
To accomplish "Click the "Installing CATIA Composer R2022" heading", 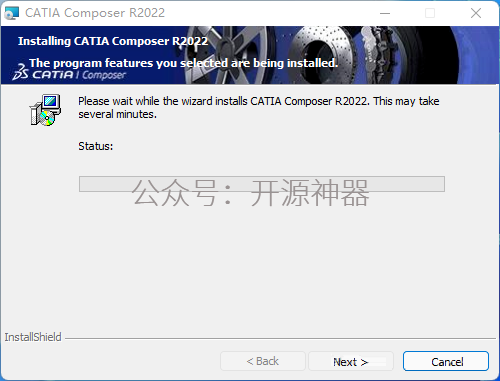I will click(x=113, y=41).
